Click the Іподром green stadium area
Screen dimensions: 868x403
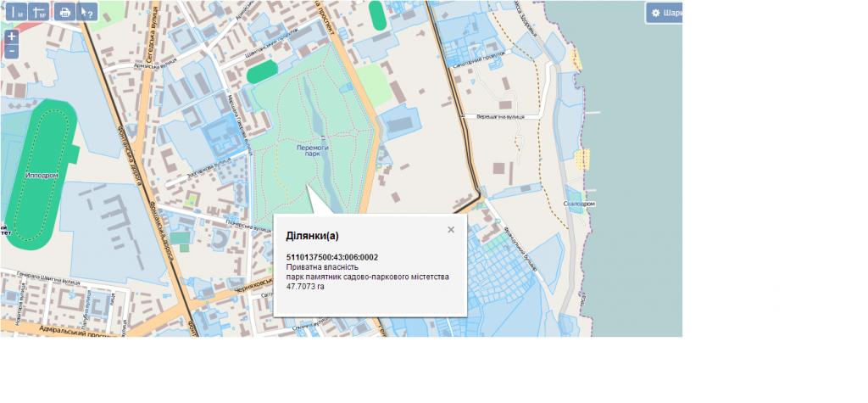pos(34,174)
